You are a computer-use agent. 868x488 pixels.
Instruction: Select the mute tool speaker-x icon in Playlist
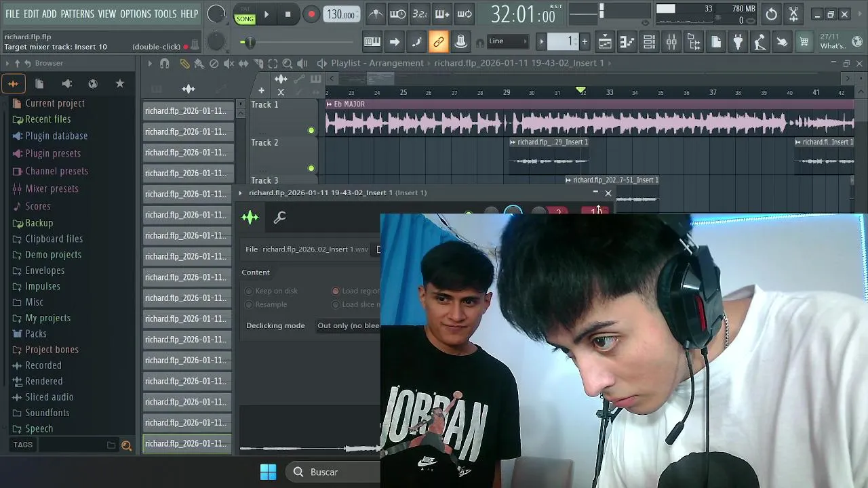(229, 63)
